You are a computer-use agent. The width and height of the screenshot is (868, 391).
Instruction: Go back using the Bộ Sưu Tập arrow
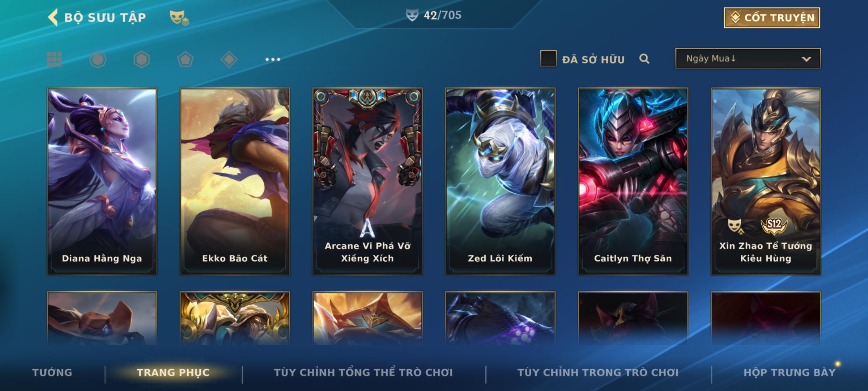pos(53,17)
